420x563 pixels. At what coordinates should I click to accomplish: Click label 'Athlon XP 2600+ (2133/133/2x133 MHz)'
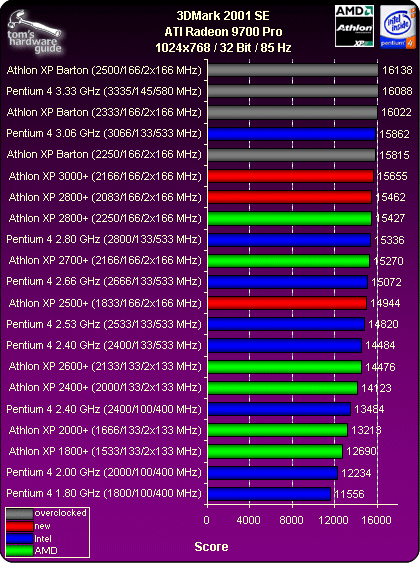[x=105, y=366]
